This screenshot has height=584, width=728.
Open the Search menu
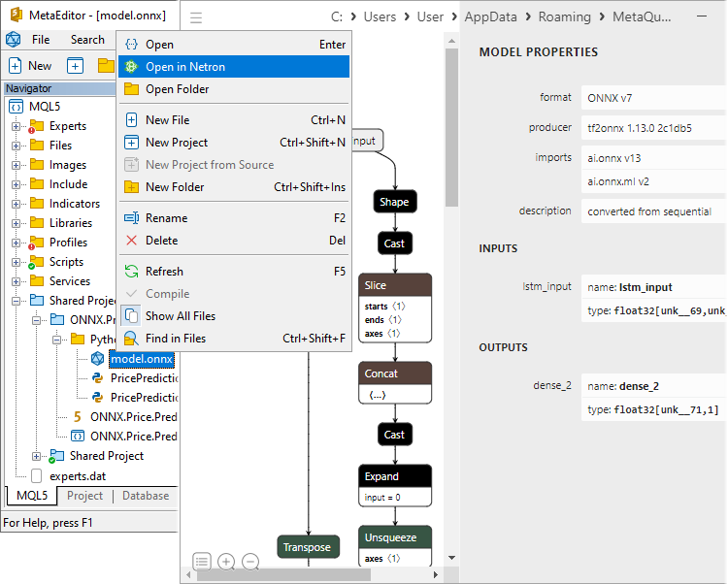coord(87,40)
